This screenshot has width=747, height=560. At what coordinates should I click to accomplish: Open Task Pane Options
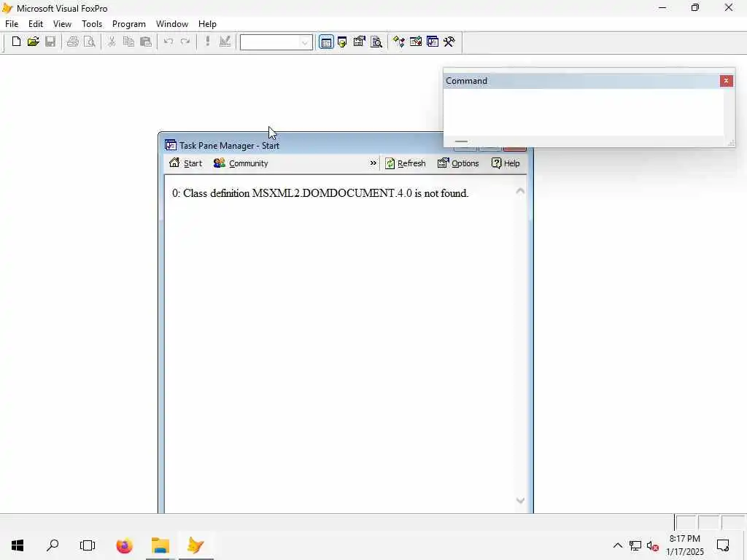pos(458,163)
